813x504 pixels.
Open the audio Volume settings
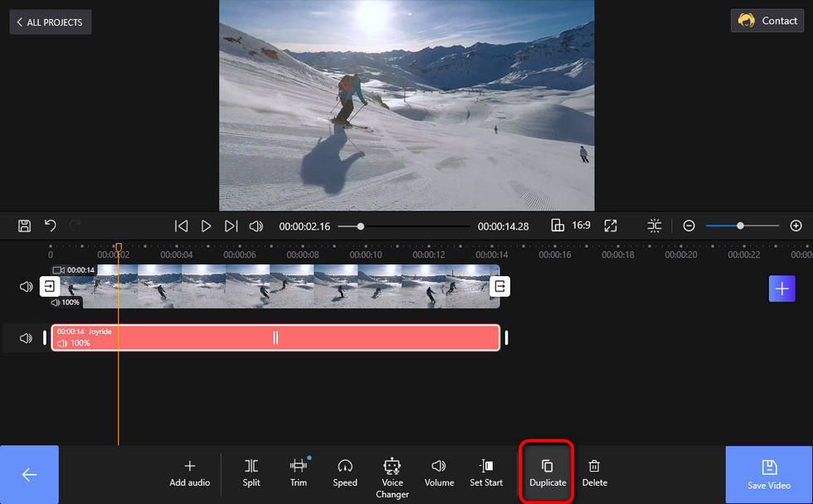(x=439, y=474)
